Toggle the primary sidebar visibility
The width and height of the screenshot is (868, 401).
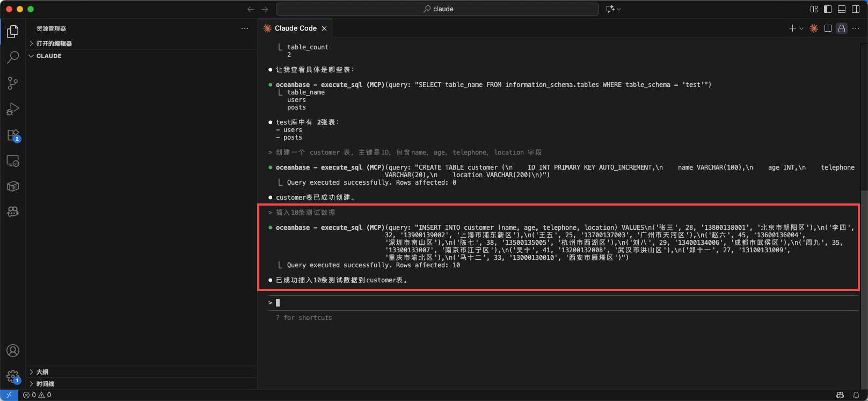828,9
